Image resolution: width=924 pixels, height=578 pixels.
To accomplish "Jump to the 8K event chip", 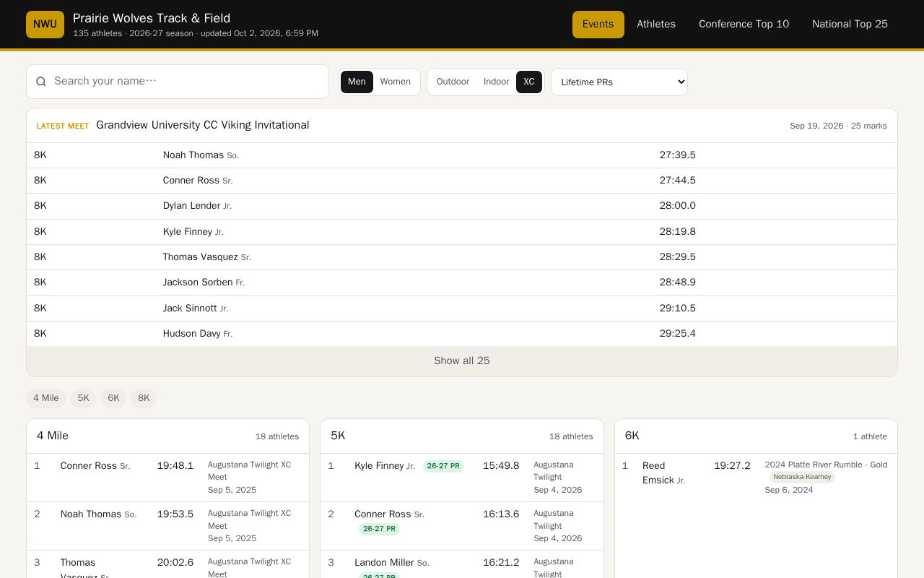I will (144, 398).
